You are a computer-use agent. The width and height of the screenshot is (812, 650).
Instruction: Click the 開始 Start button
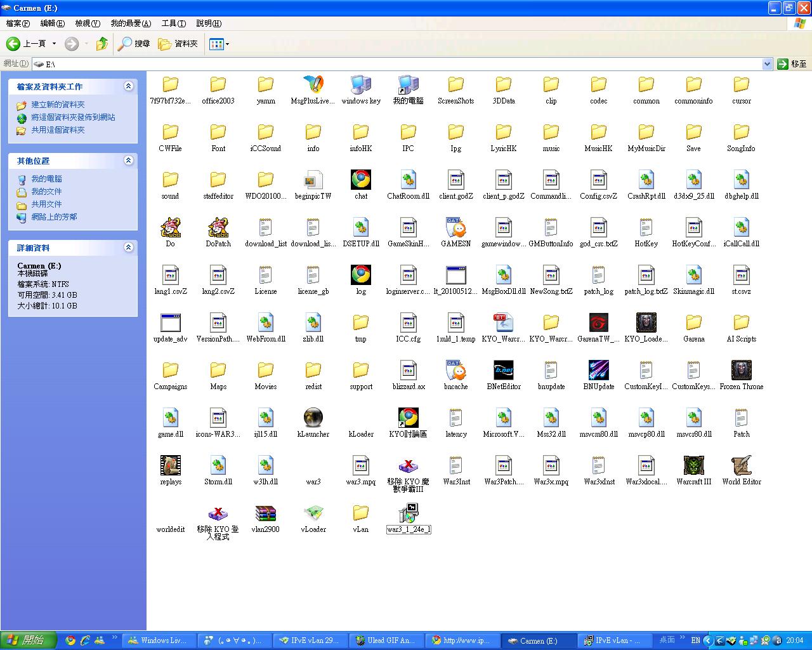point(28,640)
